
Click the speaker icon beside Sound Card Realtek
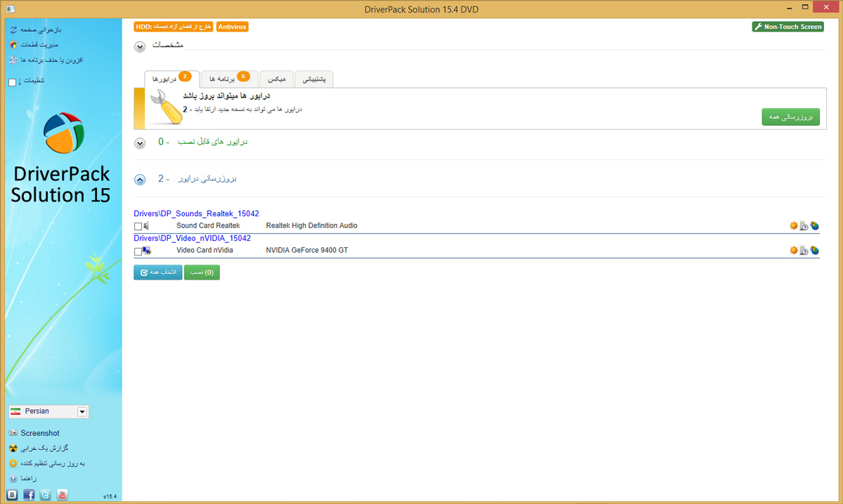(147, 226)
